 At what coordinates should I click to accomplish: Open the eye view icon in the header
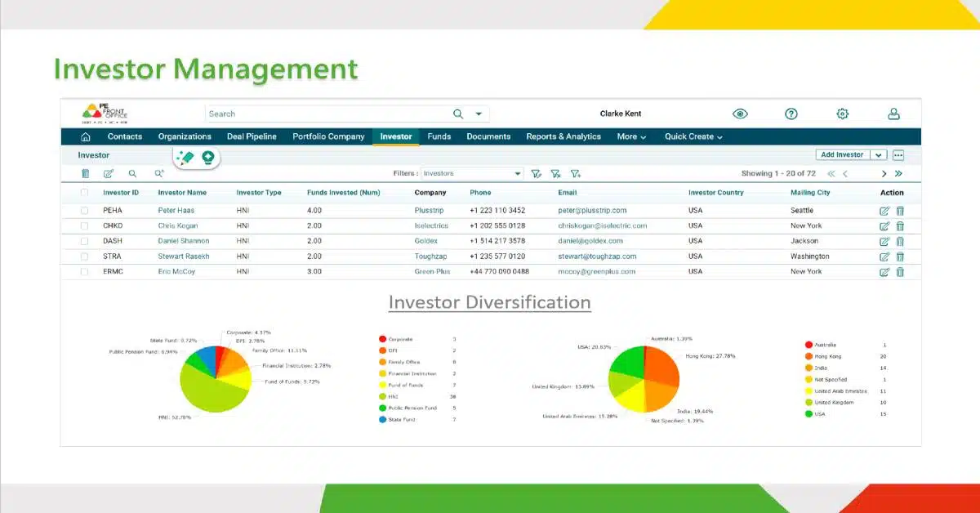click(740, 114)
